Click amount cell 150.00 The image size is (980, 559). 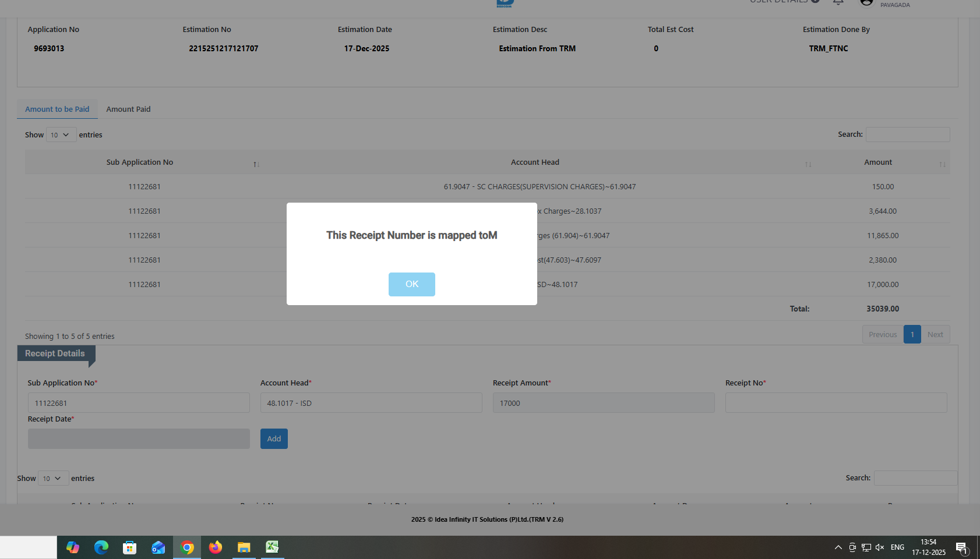click(883, 187)
